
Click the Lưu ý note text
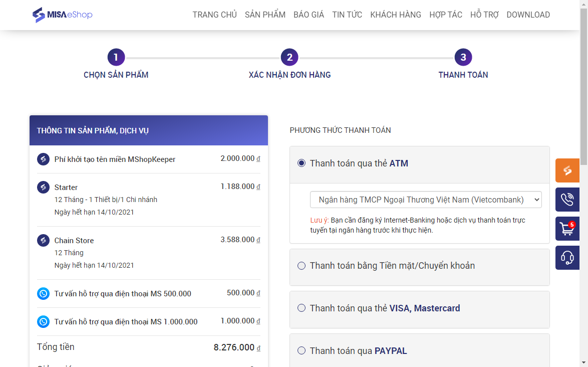point(418,225)
